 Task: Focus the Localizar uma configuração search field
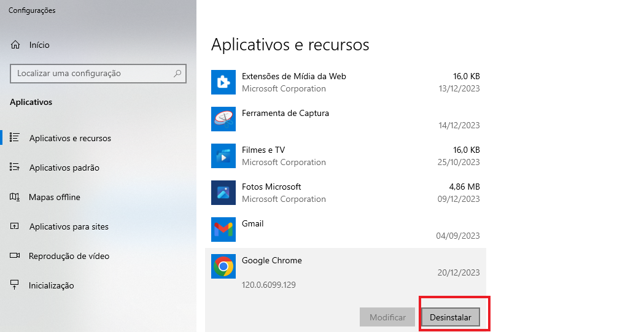(x=98, y=74)
